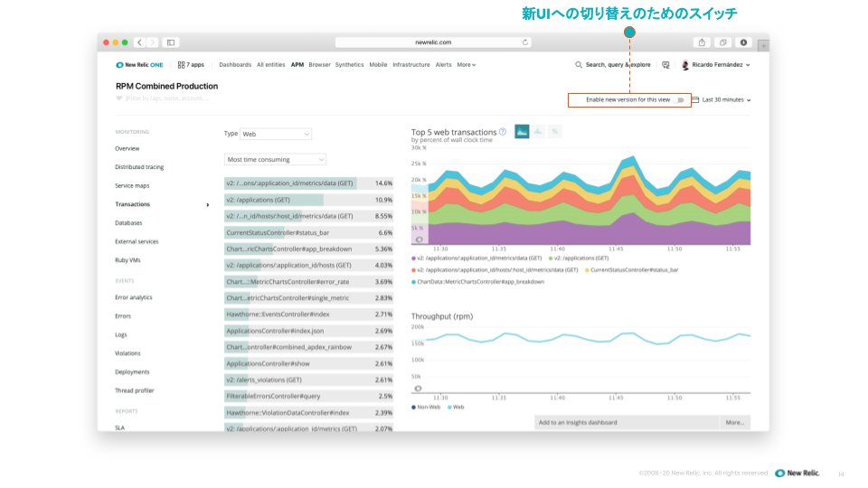Viewport: 868px width, 488px height.
Task: Open the Safari share icon
Action: pyautogui.click(x=702, y=42)
